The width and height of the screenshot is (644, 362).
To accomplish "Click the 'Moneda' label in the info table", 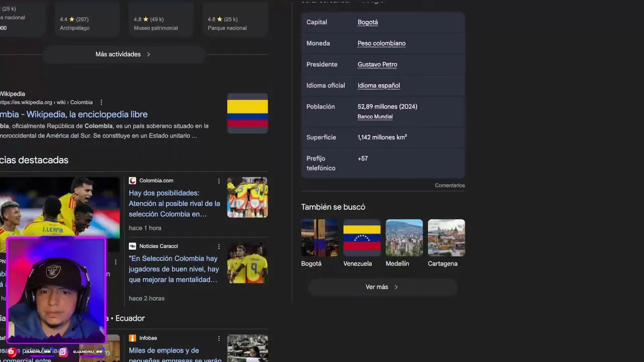I will pos(318,43).
